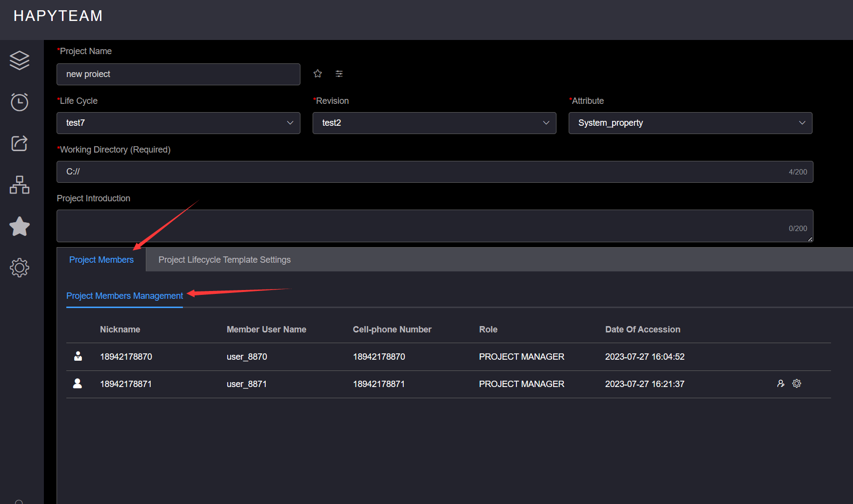The height and width of the screenshot is (504, 853).
Task: Click the member role icon for user_8871
Action: click(x=781, y=384)
